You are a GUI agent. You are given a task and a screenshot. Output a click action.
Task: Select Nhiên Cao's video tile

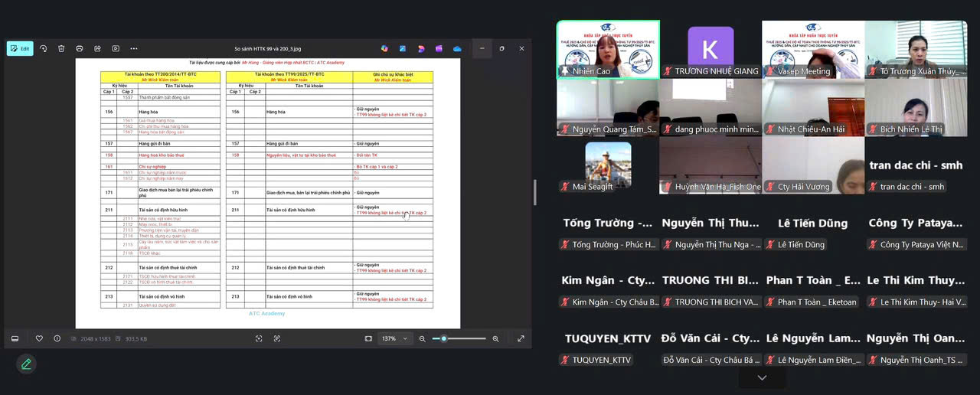click(608, 49)
